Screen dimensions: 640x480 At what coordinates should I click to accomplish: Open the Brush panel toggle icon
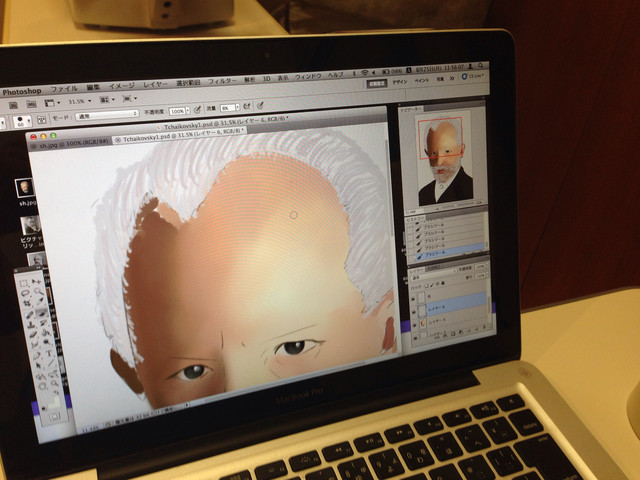pyautogui.click(x=42, y=120)
